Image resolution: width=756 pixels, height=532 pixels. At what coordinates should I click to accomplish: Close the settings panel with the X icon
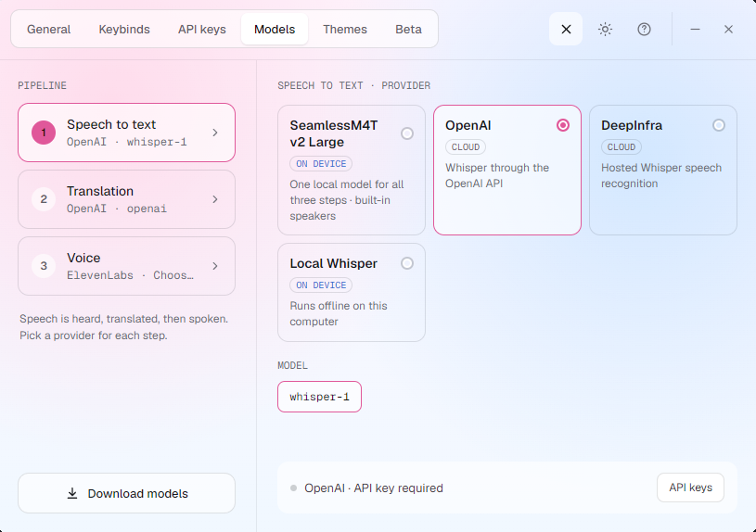click(566, 30)
